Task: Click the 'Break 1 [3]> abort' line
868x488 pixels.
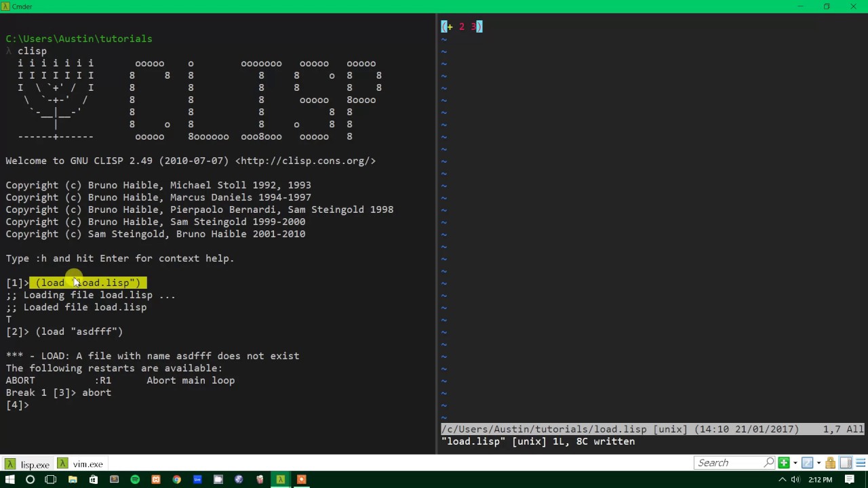Action: [58, 392]
